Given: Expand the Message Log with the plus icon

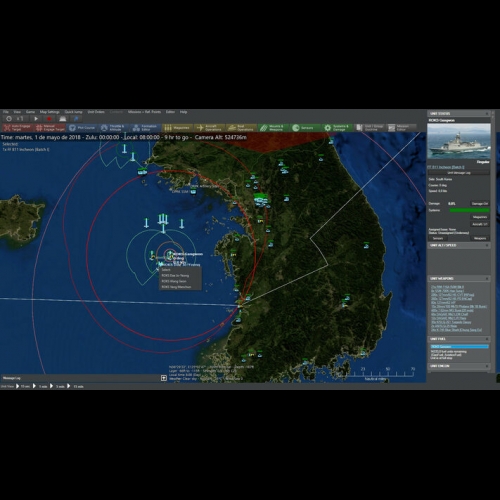Looking at the screenshot, I should tap(164, 378).
